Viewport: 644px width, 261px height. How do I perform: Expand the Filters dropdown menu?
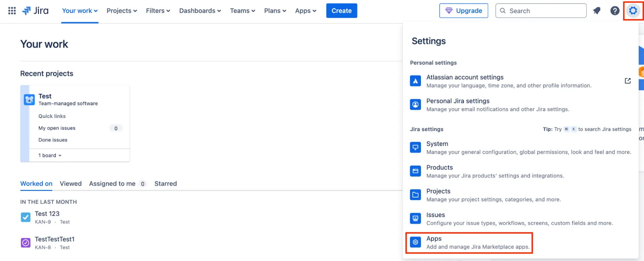[x=158, y=11]
